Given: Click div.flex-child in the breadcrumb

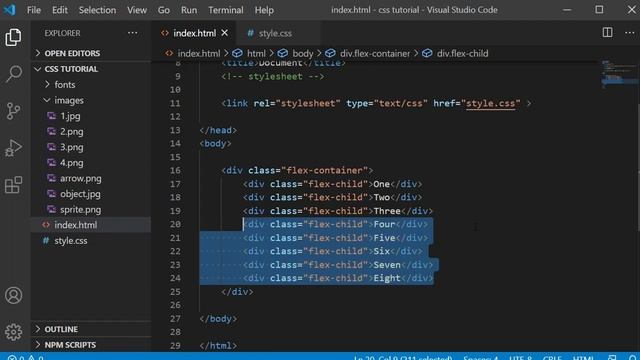Looking at the screenshot, I should point(462,53).
